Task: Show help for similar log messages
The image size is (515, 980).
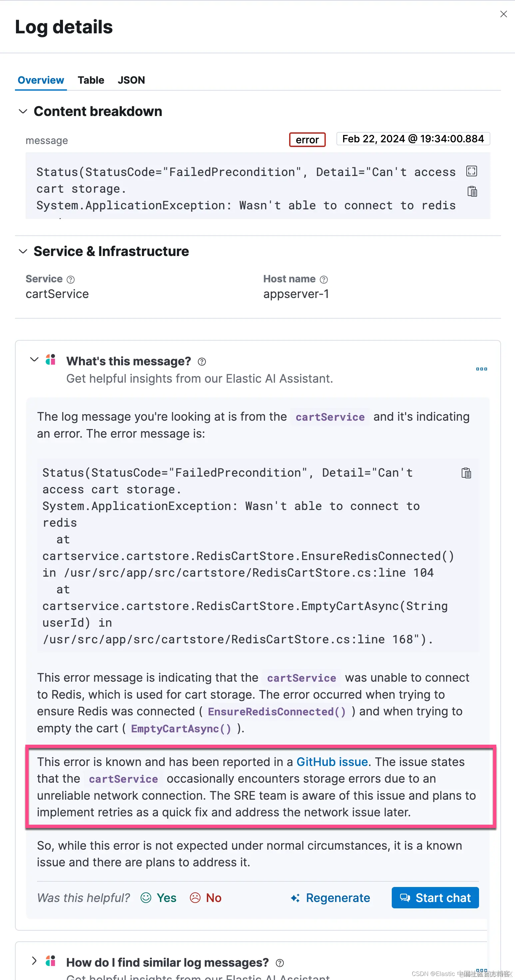Action: coord(280,963)
